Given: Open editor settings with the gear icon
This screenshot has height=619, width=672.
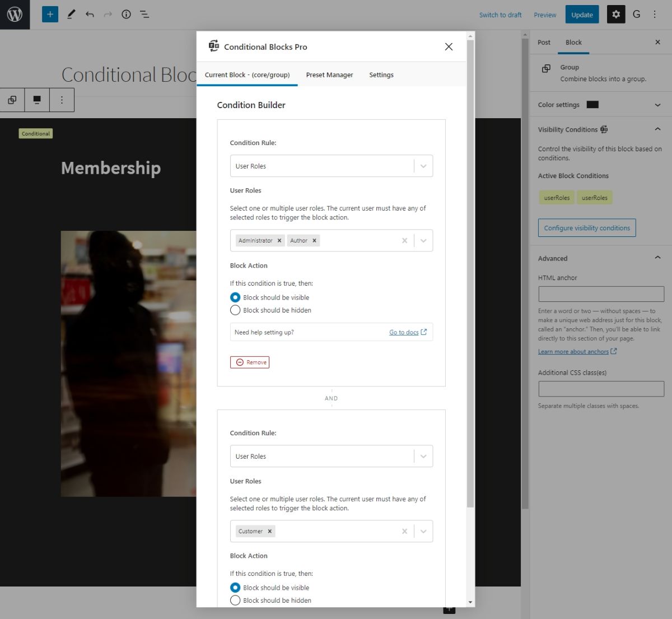Looking at the screenshot, I should (x=616, y=14).
